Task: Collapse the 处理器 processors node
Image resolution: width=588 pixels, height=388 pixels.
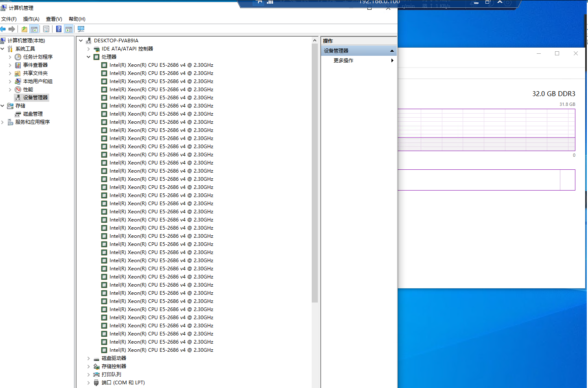Action: coord(88,57)
